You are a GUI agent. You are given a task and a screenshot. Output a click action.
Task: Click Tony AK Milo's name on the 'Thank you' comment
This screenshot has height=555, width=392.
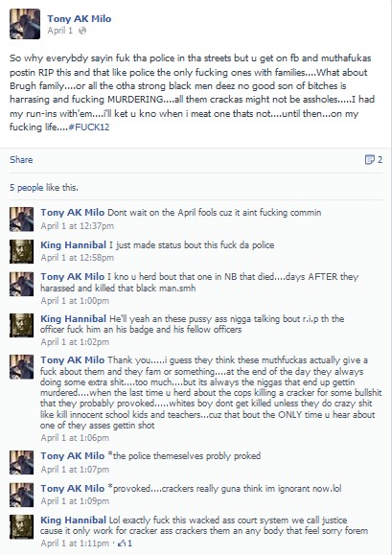(73, 360)
